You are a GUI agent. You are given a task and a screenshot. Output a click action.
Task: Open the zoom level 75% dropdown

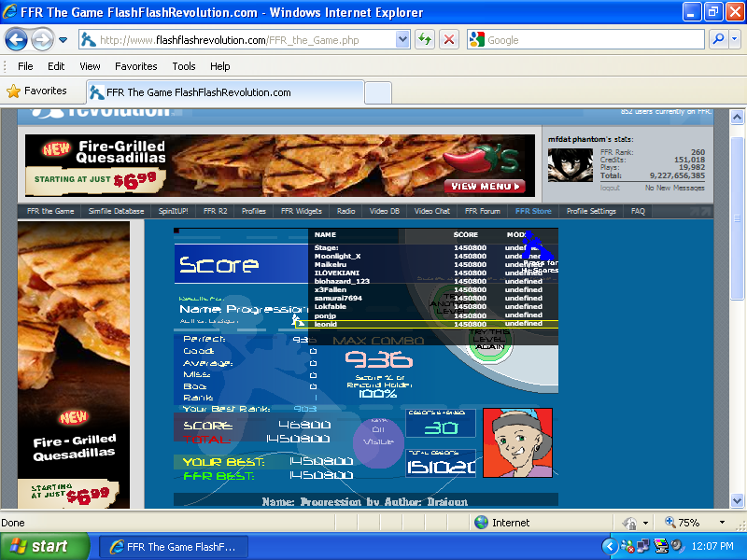[x=723, y=523]
